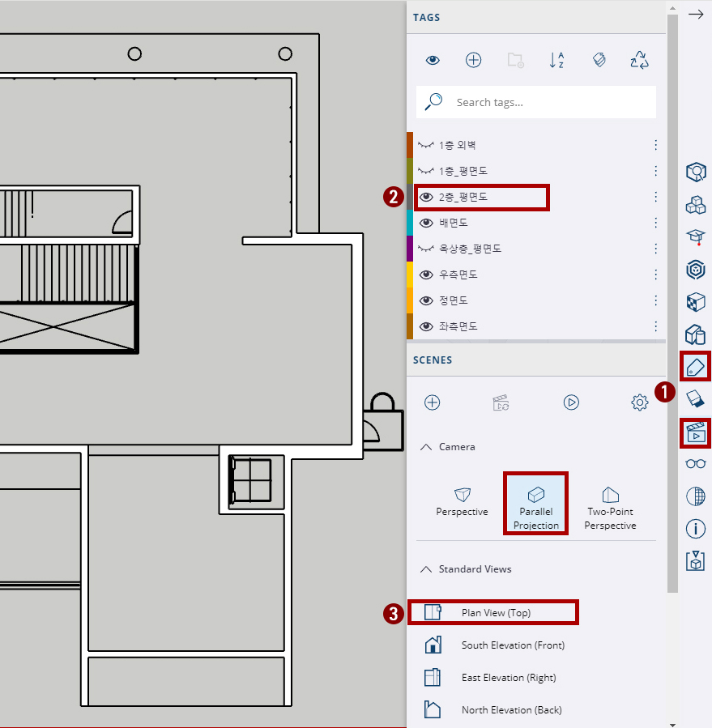
Task: Click the panel vertical scrollbar
Action: click(672, 304)
